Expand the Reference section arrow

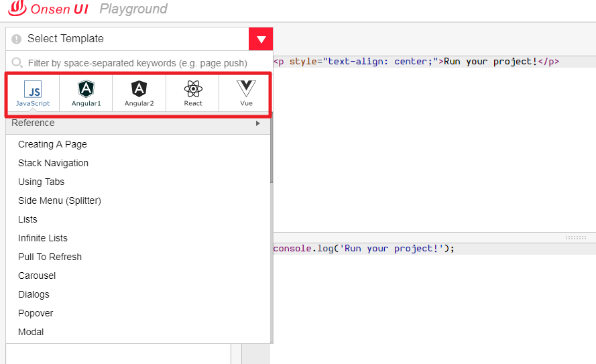pyautogui.click(x=257, y=123)
